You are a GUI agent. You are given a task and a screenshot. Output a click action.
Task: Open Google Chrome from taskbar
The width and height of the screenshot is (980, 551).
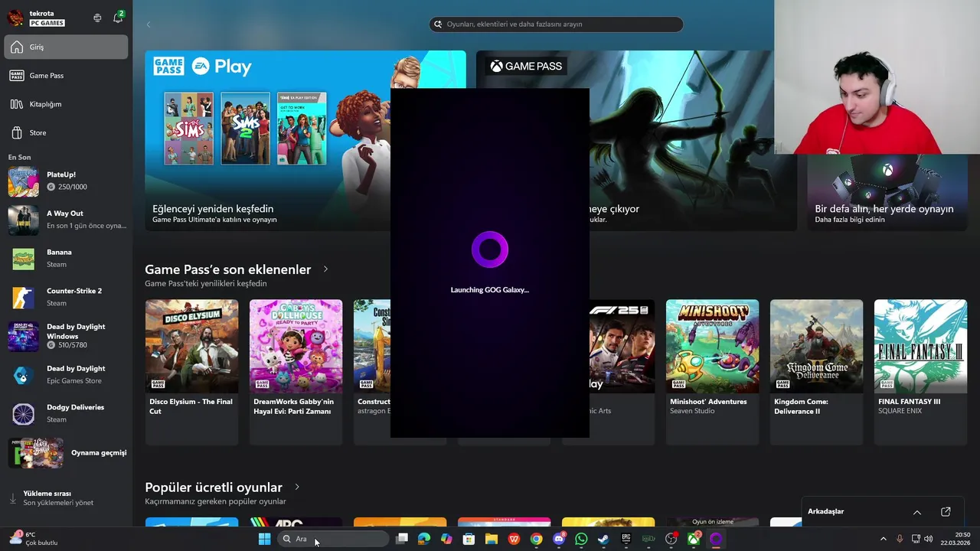(536, 539)
